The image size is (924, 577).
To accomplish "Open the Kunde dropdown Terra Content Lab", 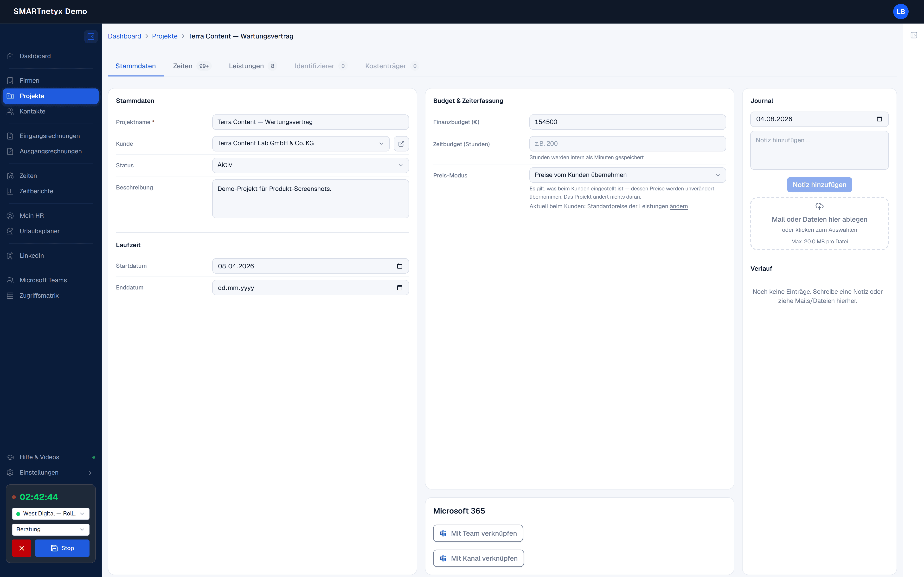I will (301, 144).
